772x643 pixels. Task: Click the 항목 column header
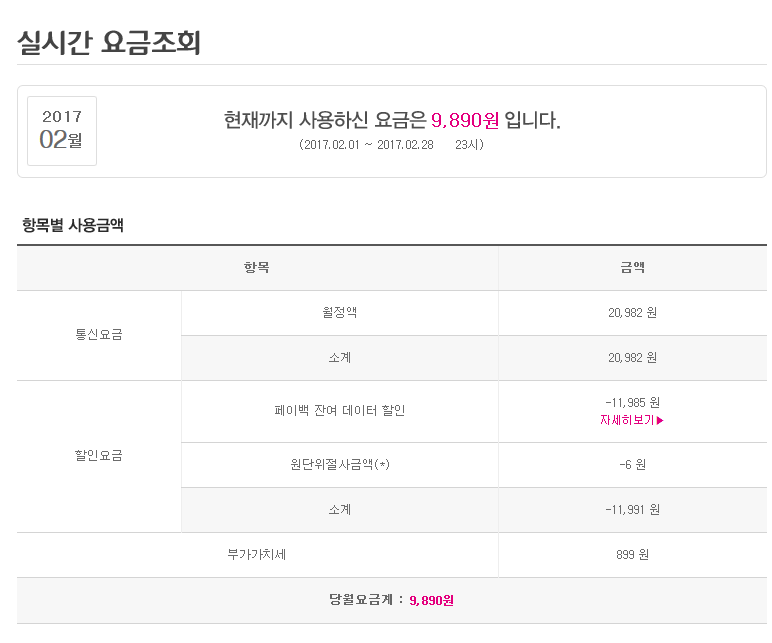(257, 267)
